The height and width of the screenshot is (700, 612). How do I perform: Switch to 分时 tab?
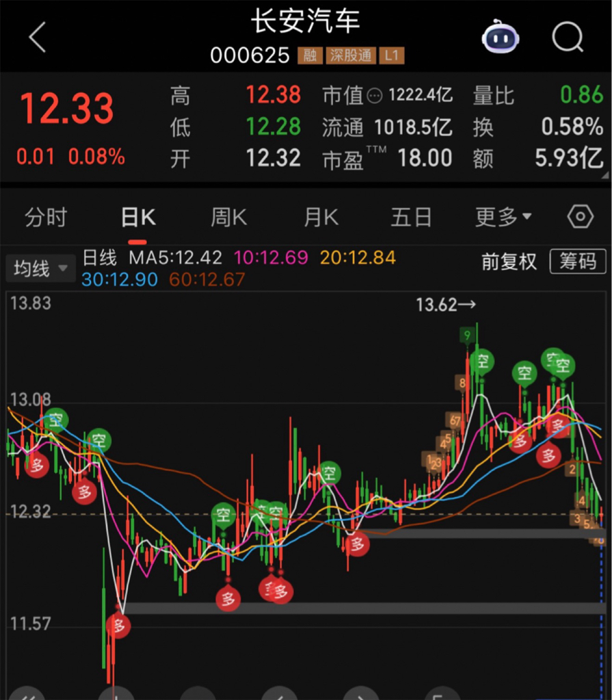click(x=46, y=217)
